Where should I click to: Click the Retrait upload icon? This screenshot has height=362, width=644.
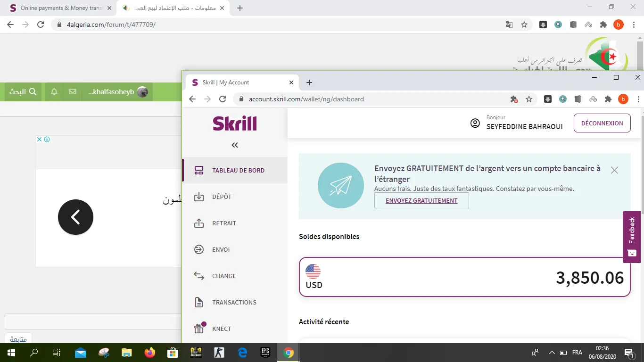click(199, 223)
